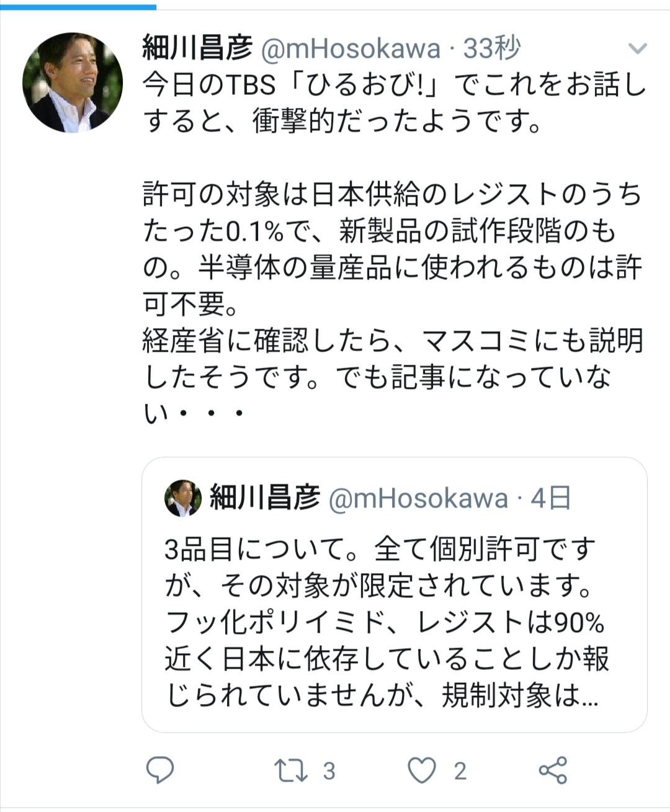View the retweet count showing 3
Viewport: 670px width, 812px height.
(x=329, y=771)
